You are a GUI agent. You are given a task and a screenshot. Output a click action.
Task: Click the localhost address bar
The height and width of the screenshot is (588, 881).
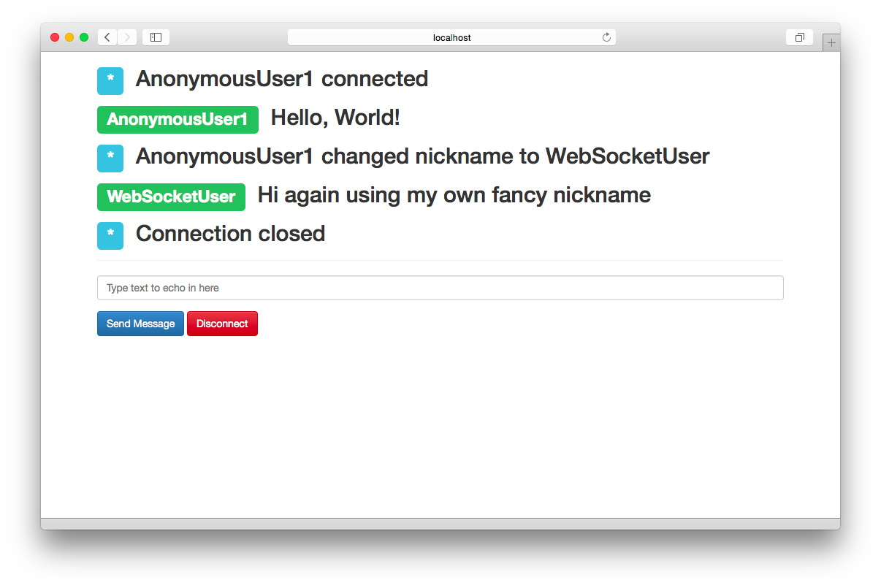451,37
